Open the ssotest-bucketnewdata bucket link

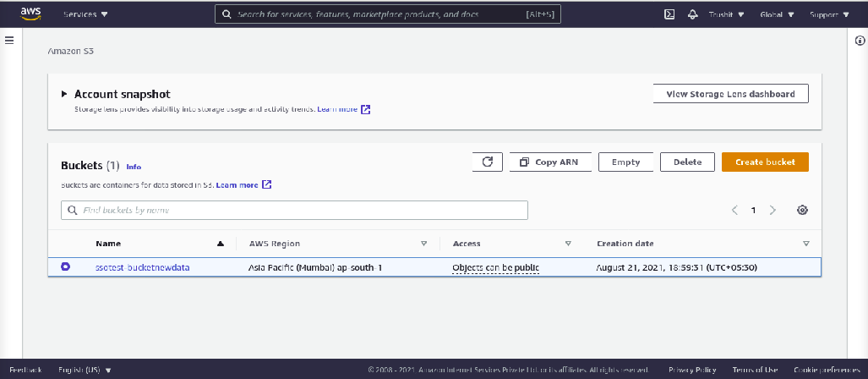click(143, 267)
